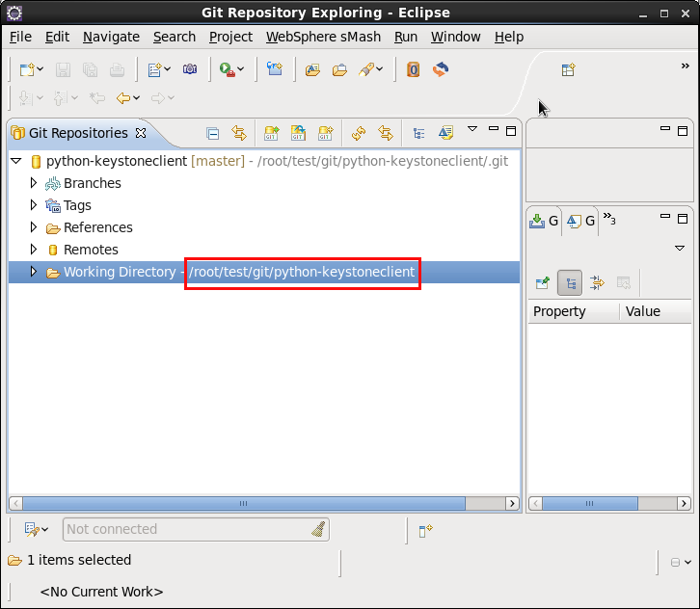
Task: Select the Tags tree item
Action: 77,205
